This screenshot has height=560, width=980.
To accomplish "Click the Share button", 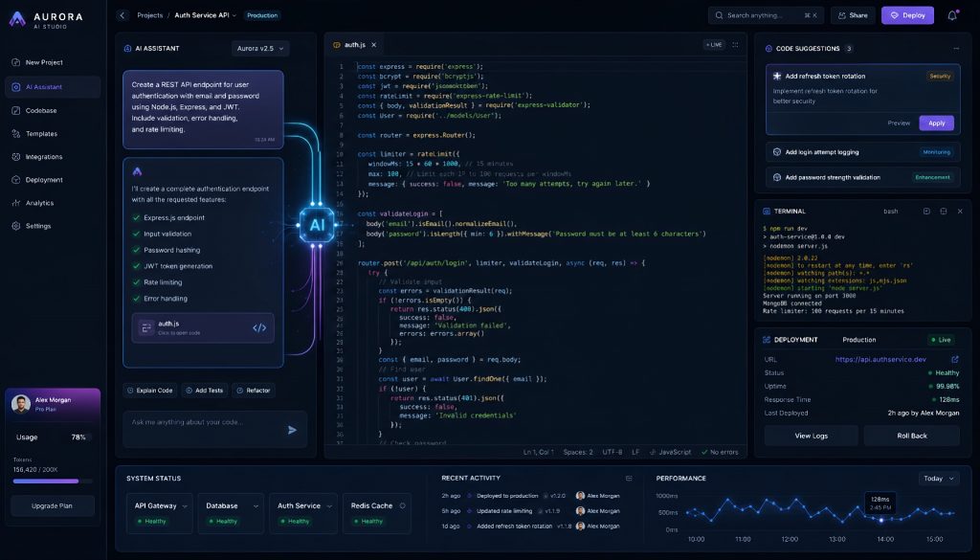I will click(x=853, y=15).
